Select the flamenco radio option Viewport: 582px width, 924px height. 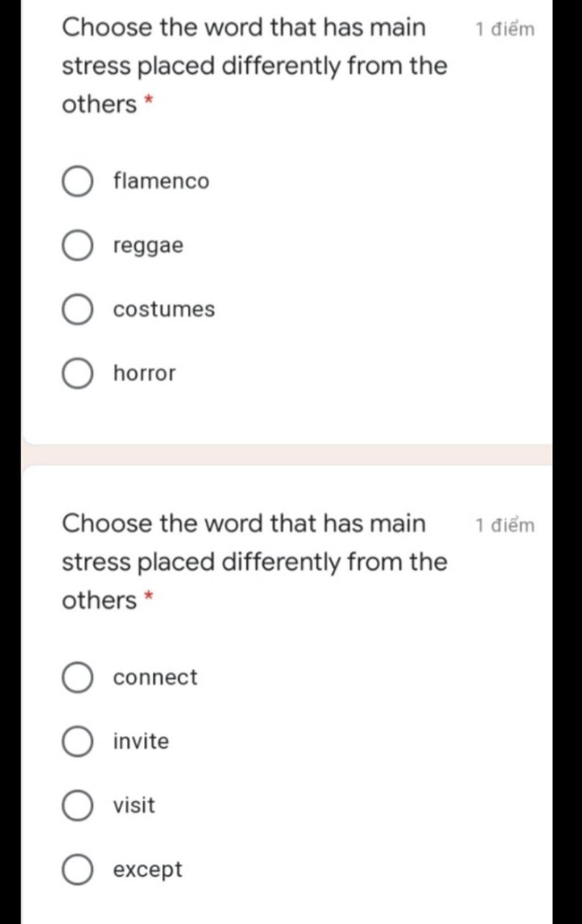(x=77, y=182)
